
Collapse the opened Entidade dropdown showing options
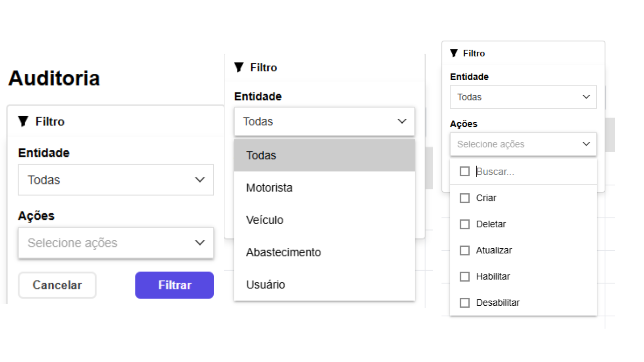324,121
